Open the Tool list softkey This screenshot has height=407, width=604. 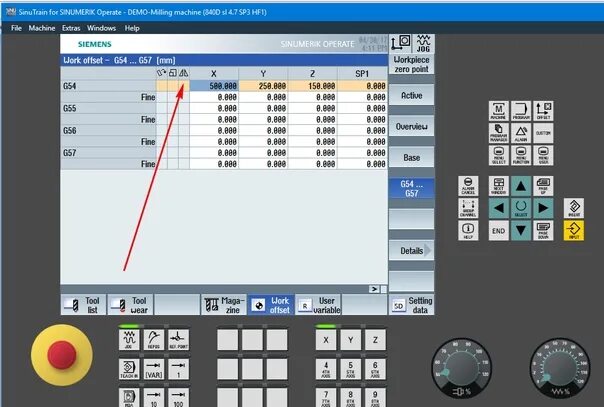point(83,305)
